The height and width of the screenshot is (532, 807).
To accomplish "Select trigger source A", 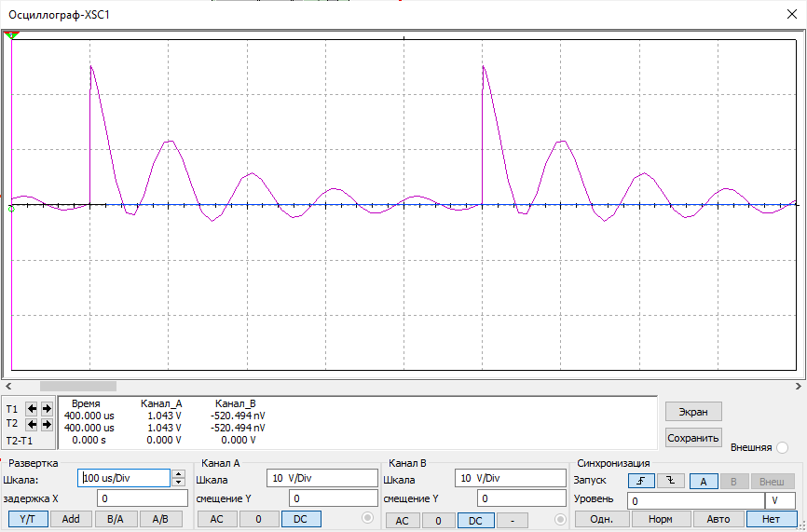I will (x=703, y=482).
